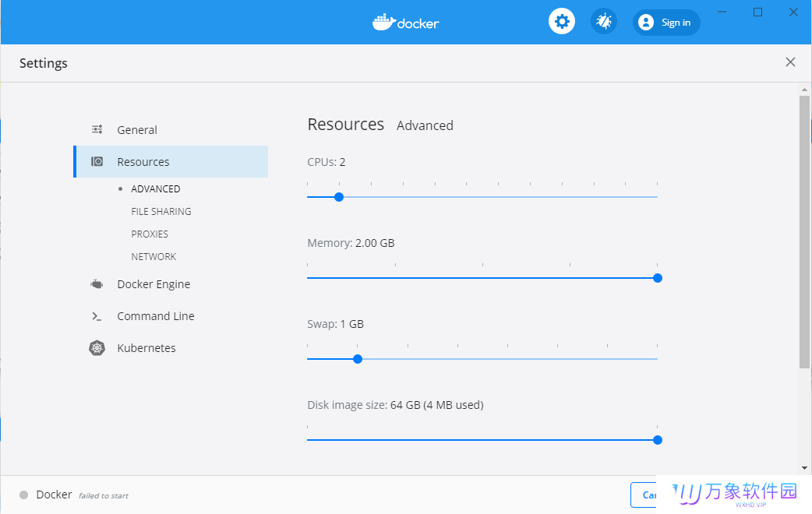Click the 'Memory: 2.00 GB' label
The height and width of the screenshot is (514, 812).
click(351, 243)
